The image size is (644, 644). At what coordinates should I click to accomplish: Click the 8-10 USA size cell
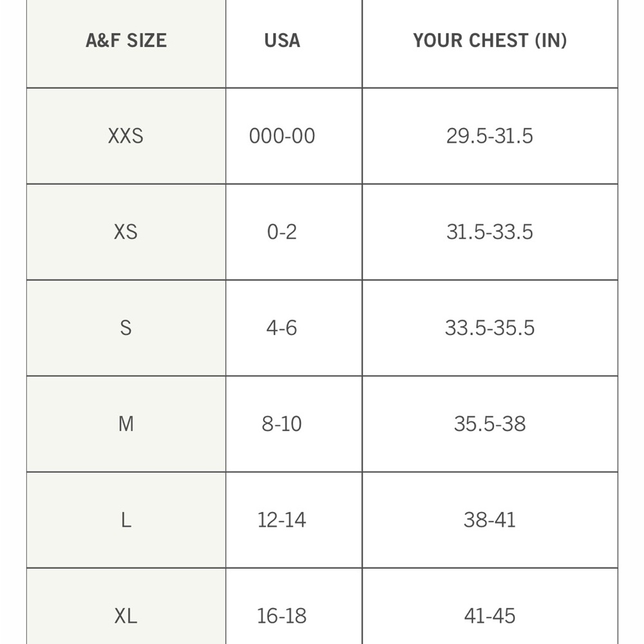coord(282,424)
